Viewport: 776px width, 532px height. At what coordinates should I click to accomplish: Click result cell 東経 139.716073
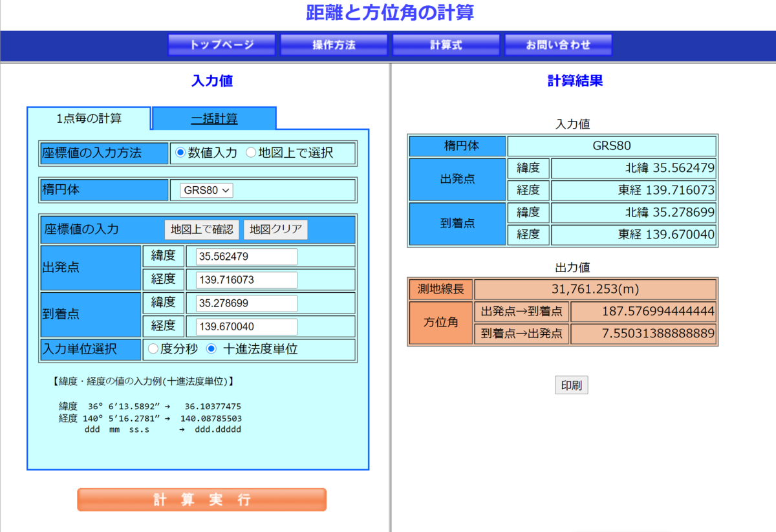634,191
